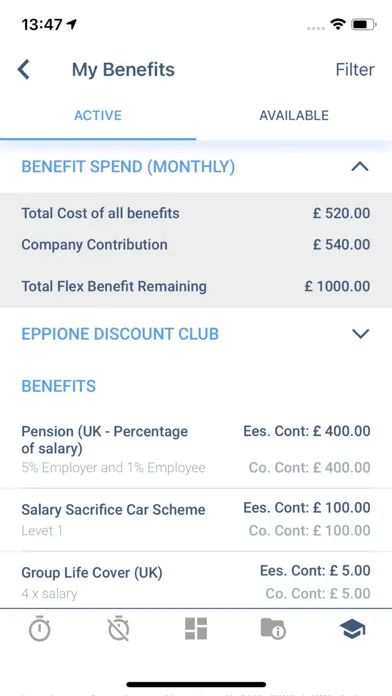392x696 pixels.
Task: Switch to the Available tab
Action: tap(294, 115)
